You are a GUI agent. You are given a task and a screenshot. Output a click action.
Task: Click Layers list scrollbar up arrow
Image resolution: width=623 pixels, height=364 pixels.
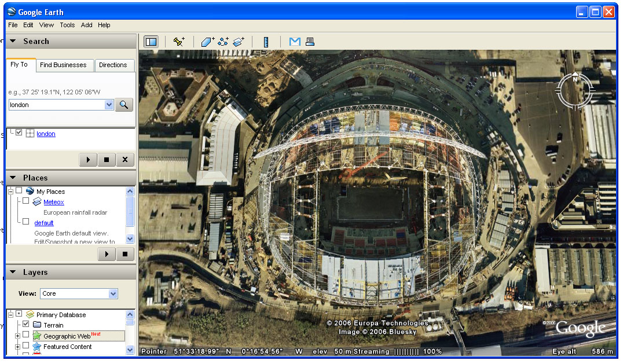point(130,315)
